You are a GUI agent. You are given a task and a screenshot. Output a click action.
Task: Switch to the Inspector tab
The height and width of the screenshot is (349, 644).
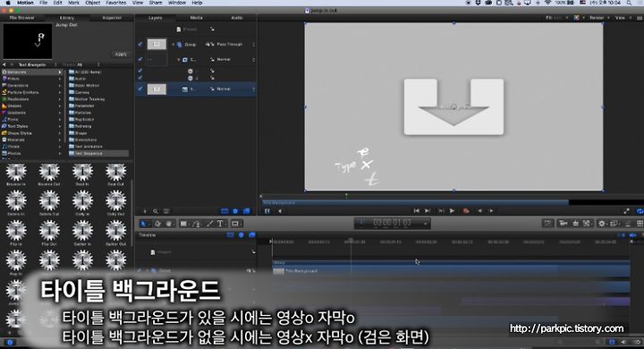click(x=112, y=18)
